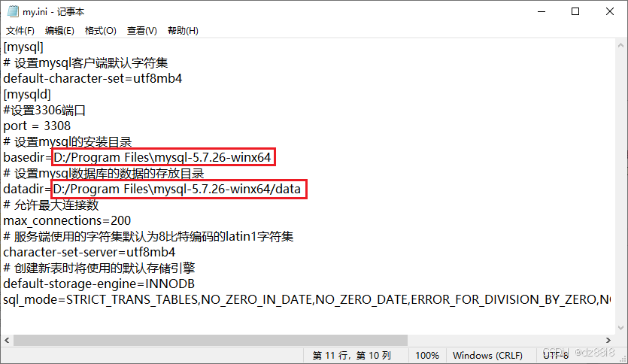Click the comment 设置mysql的安装目录
Image resolution: width=628 pixels, height=364 pixels.
tap(68, 141)
